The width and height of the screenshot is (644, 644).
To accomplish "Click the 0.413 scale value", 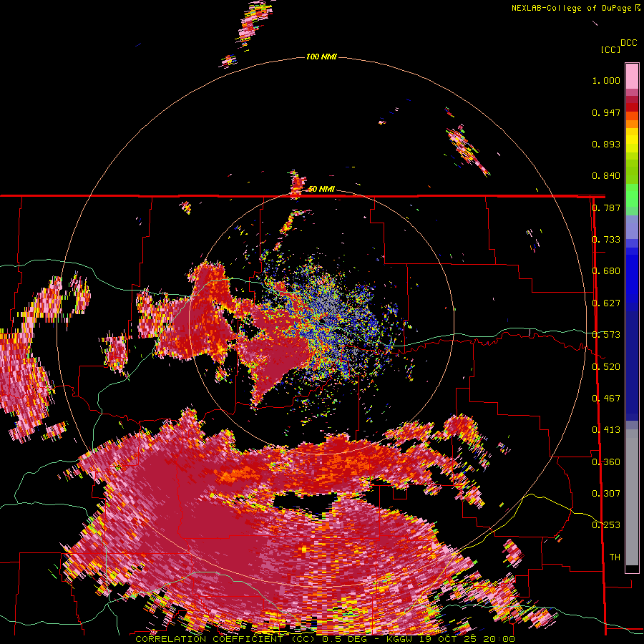I will click(x=606, y=430).
